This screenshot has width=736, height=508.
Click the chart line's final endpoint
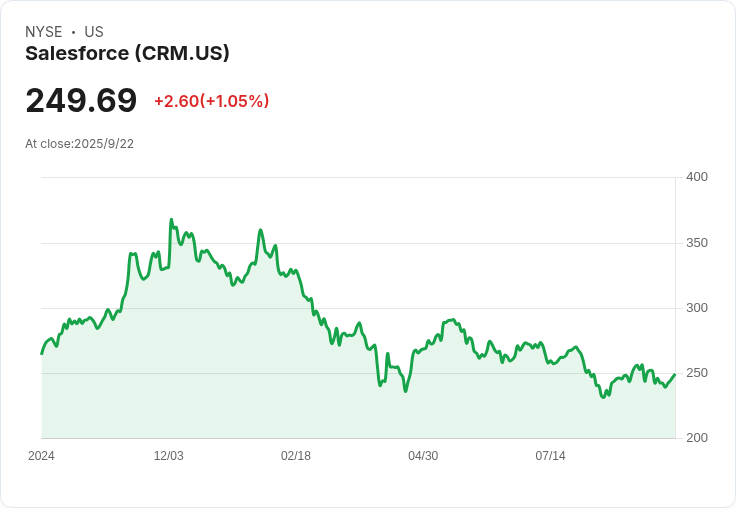tap(675, 374)
